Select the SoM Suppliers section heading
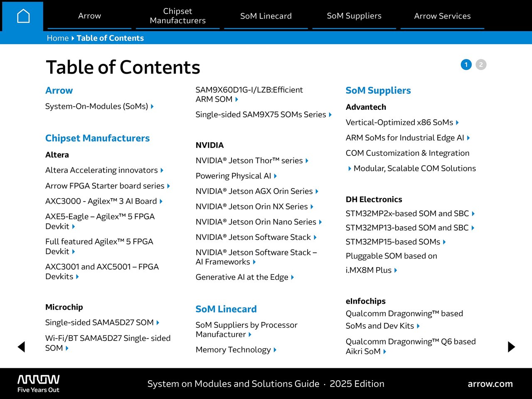This screenshot has width=532, height=399. point(378,90)
